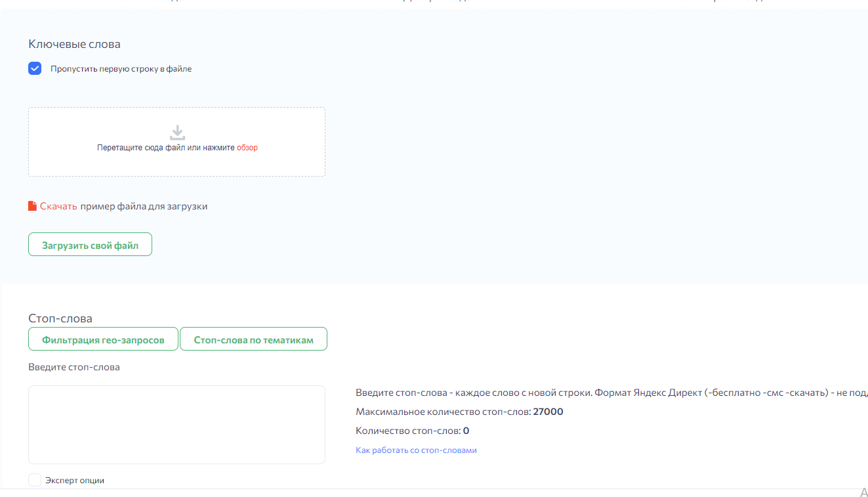This screenshot has height=497, width=868.
Task: Click the dashed file drop zone
Action: 176,142
